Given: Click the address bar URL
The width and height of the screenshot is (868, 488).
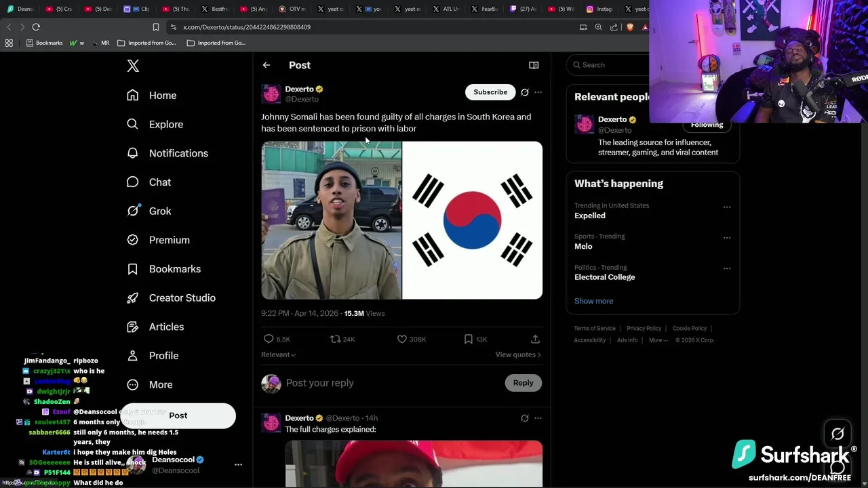Looking at the screenshot, I should [247, 27].
